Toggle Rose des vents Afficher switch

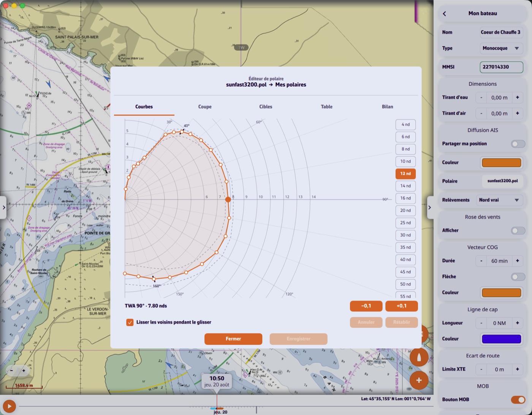pos(518,230)
